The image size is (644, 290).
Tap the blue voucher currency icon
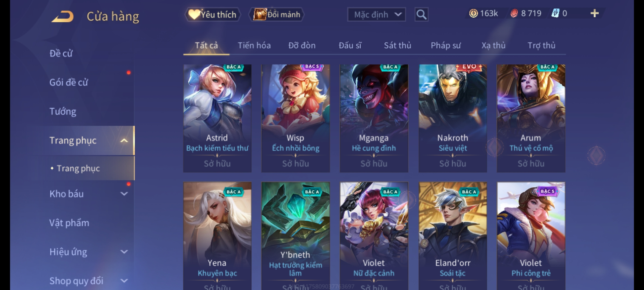click(x=555, y=13)
